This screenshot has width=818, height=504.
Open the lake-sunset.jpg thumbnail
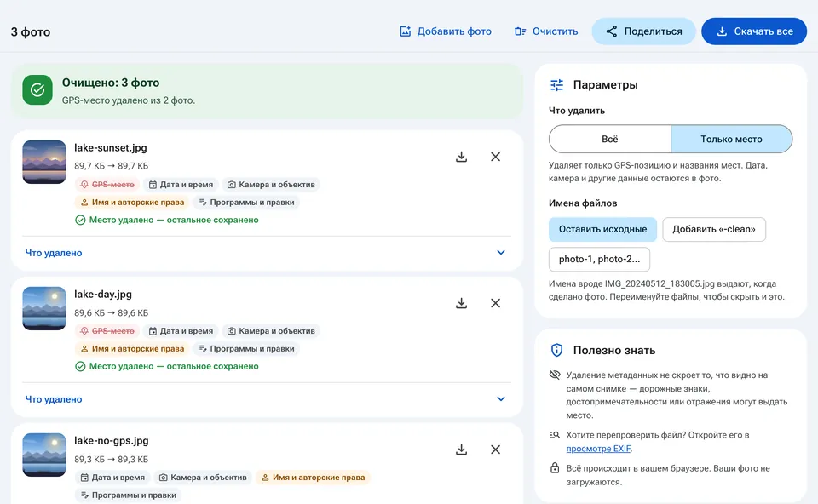coord(44,162)
